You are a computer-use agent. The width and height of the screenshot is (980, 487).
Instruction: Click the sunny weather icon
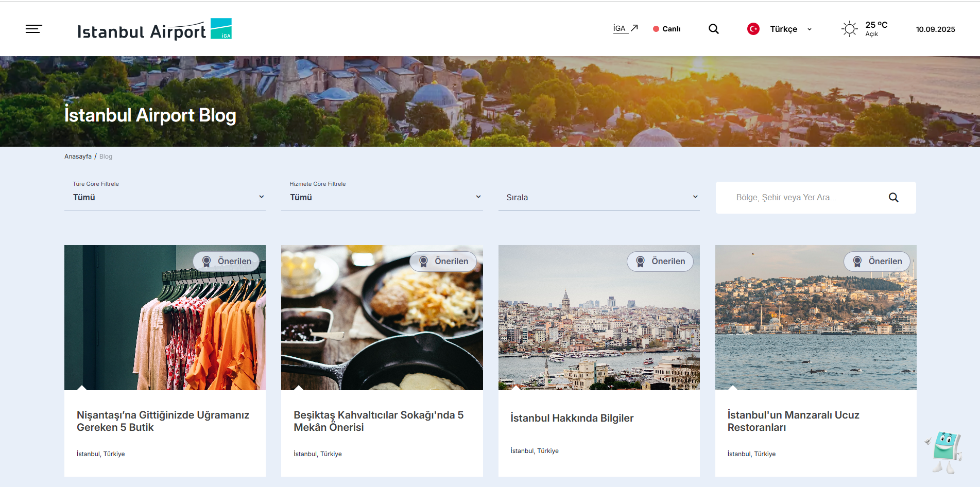click(849, 29)
